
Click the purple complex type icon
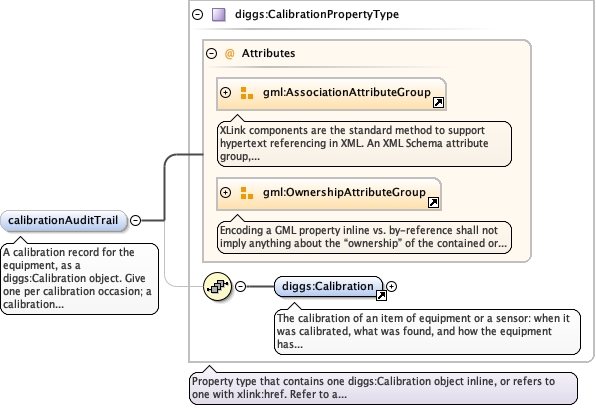tap(219, 15)
